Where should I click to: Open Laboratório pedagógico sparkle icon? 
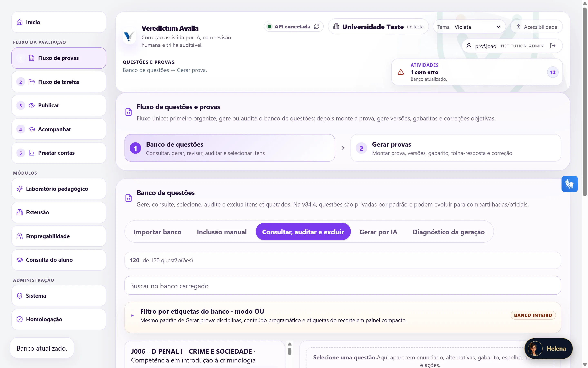coord(20,189)
